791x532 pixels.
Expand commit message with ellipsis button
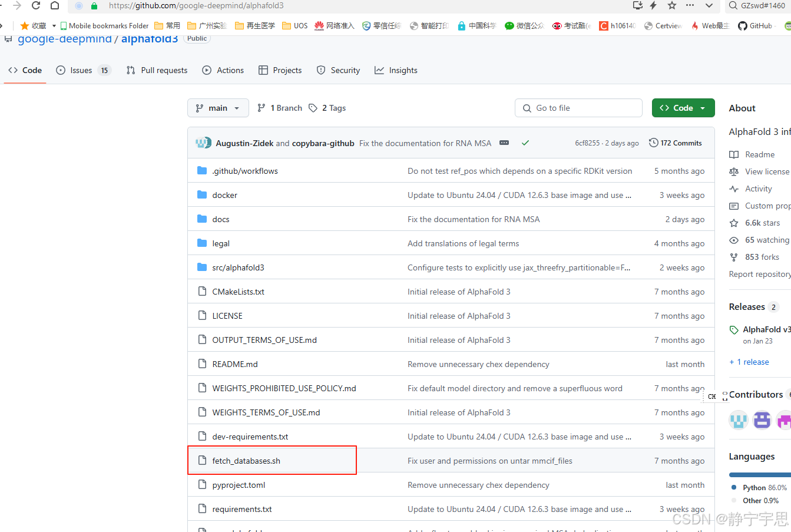point(504,143)
